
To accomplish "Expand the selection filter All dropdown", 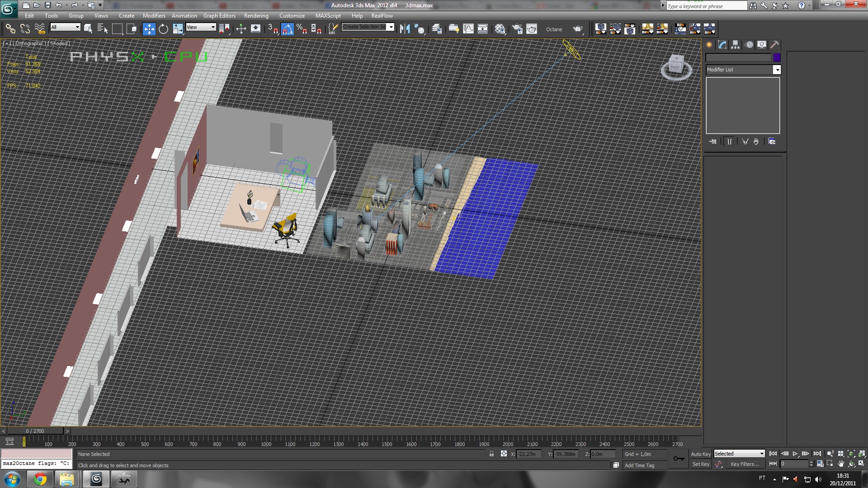I will (65, 27).
